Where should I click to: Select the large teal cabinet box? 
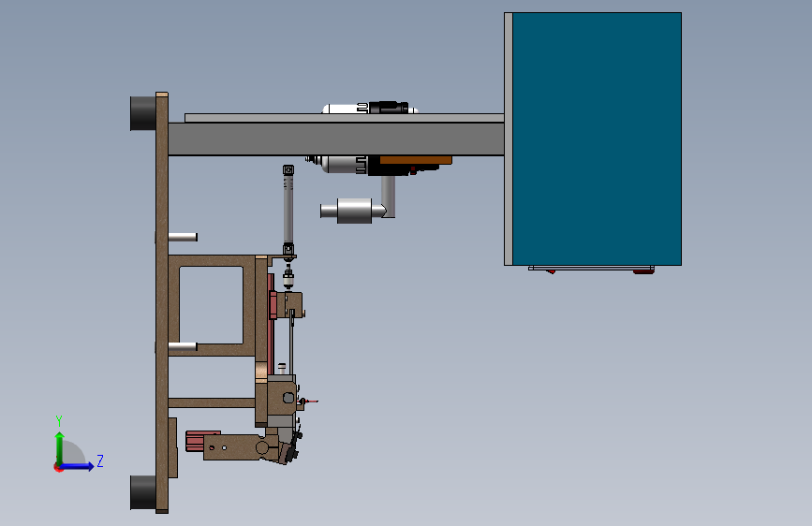tap(597, 139)
